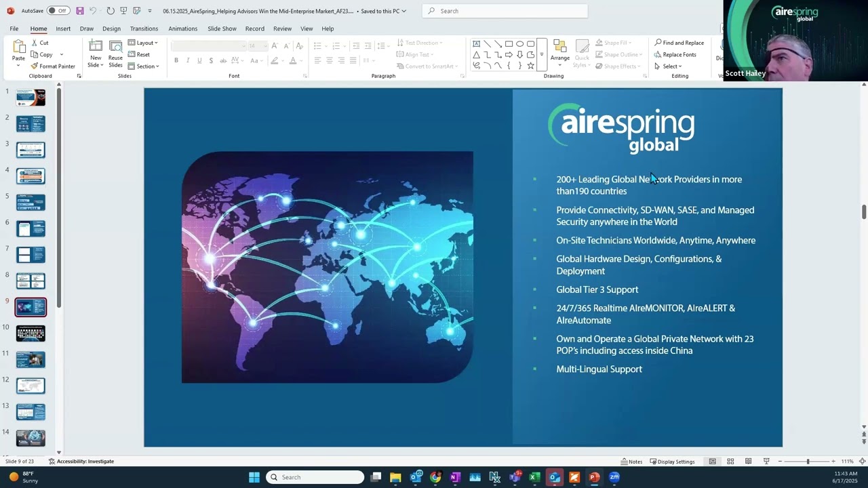Select the rectangle shape
Viewport: 868px width, 488px height.
click(509, 44)
